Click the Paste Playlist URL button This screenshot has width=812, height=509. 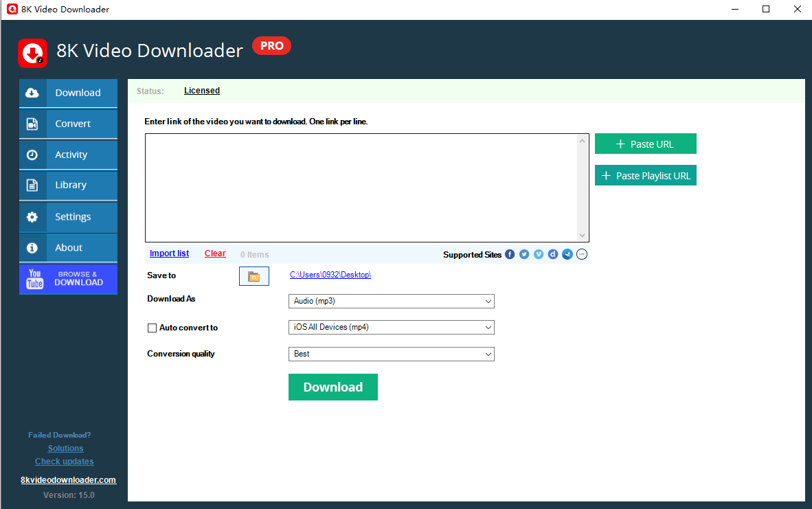coord(645,176)
